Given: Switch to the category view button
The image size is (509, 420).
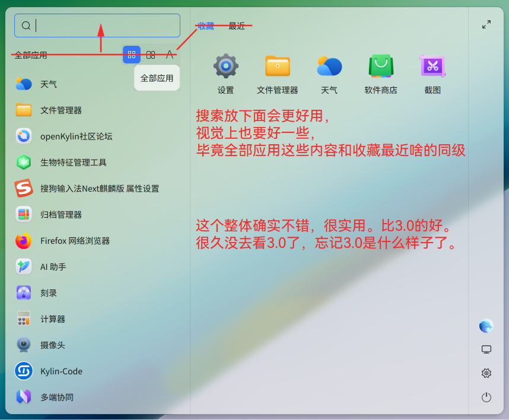Looking at the screenshot, I should pos(151,55).
